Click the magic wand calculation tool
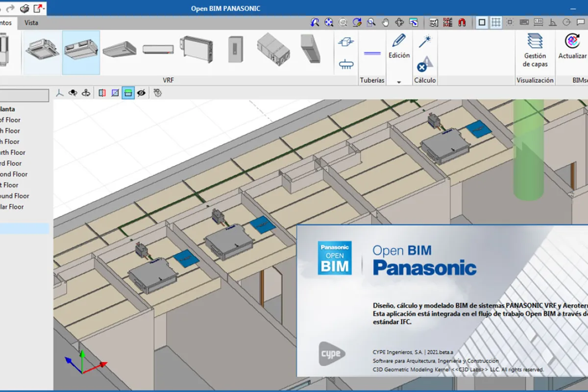 click(424, 41)
